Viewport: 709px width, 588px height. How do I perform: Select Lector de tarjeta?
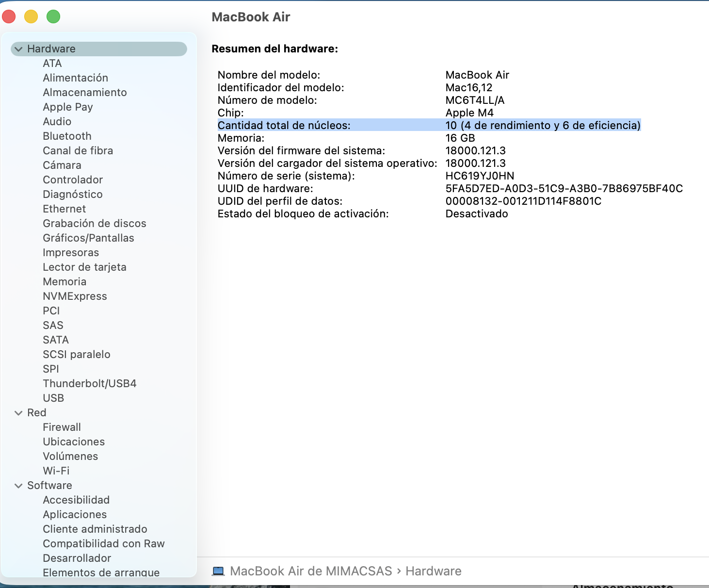(x=84, y=267)
